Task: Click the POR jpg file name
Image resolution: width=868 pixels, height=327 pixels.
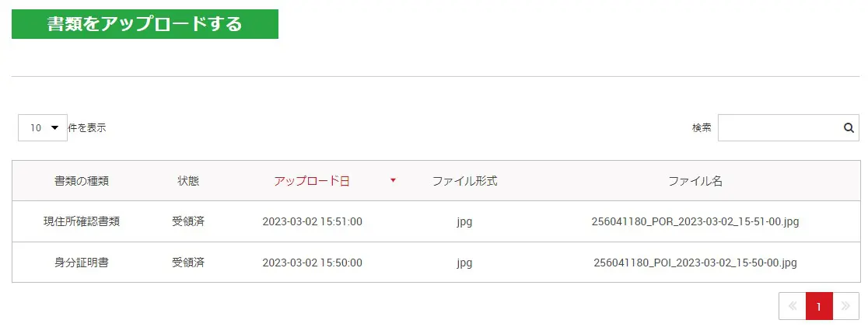Action: coord(695,221)
